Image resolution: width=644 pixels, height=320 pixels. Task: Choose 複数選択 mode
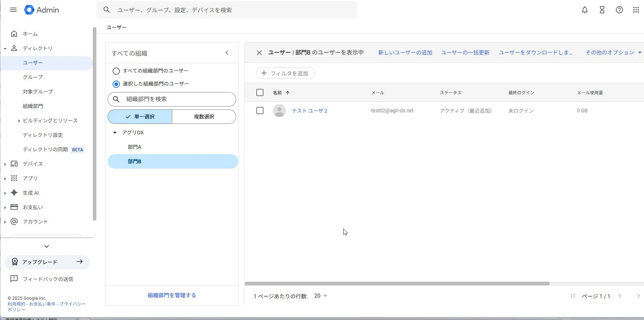pos(204,117)
